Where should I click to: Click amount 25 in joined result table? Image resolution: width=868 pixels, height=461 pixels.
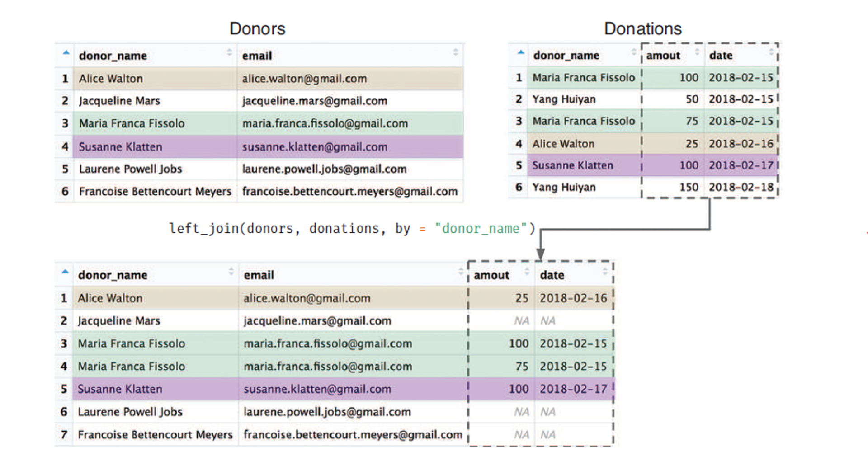pyautogui.click(x=522, y=298)
